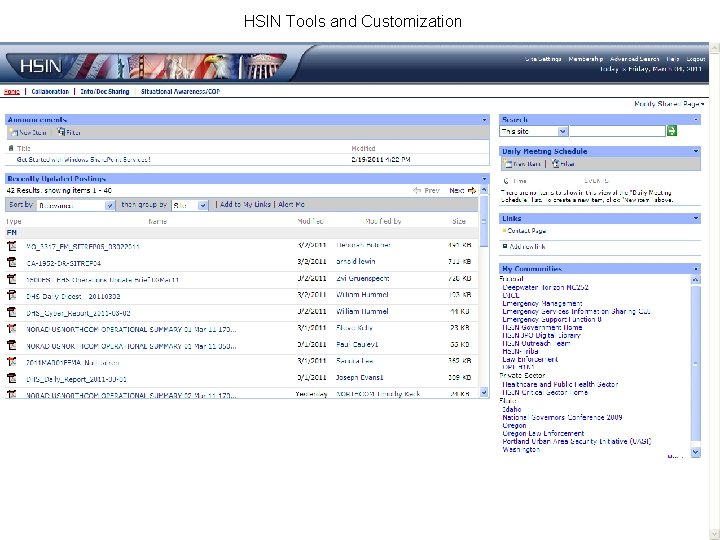This screenshot has width=720, height=540.
Task: Open Site Settings in the header
Action: (x=543, y=59)
